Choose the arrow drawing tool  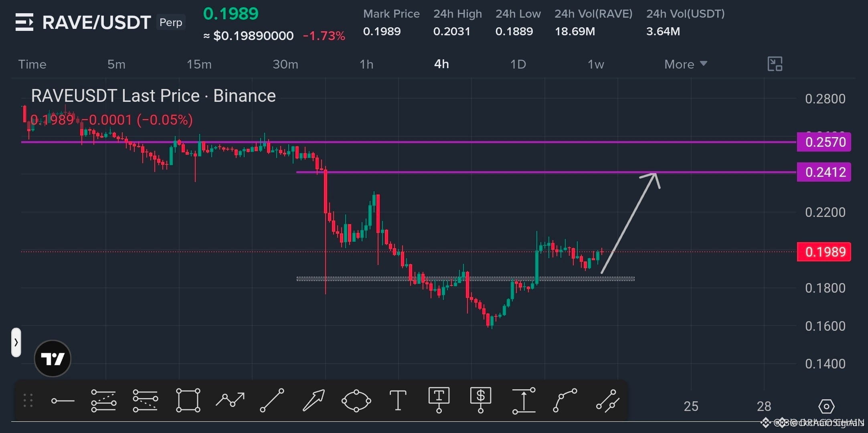[x=314, y=400]
